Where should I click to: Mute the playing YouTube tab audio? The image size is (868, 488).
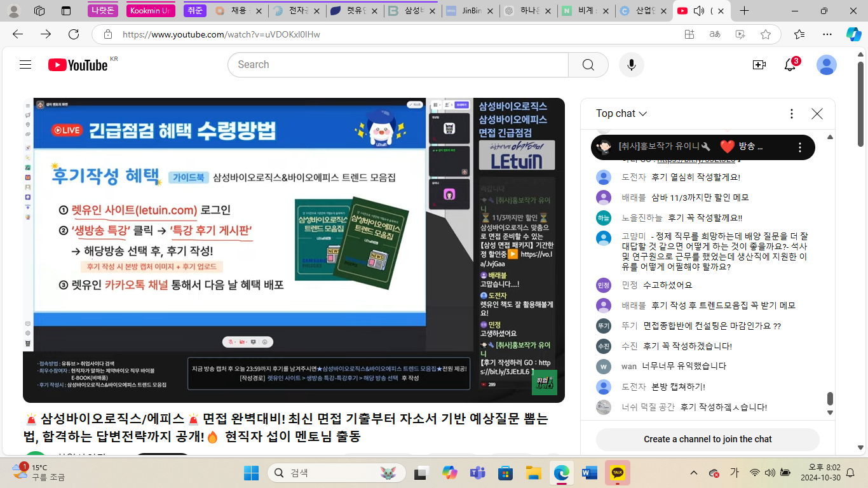pos(699,11)
